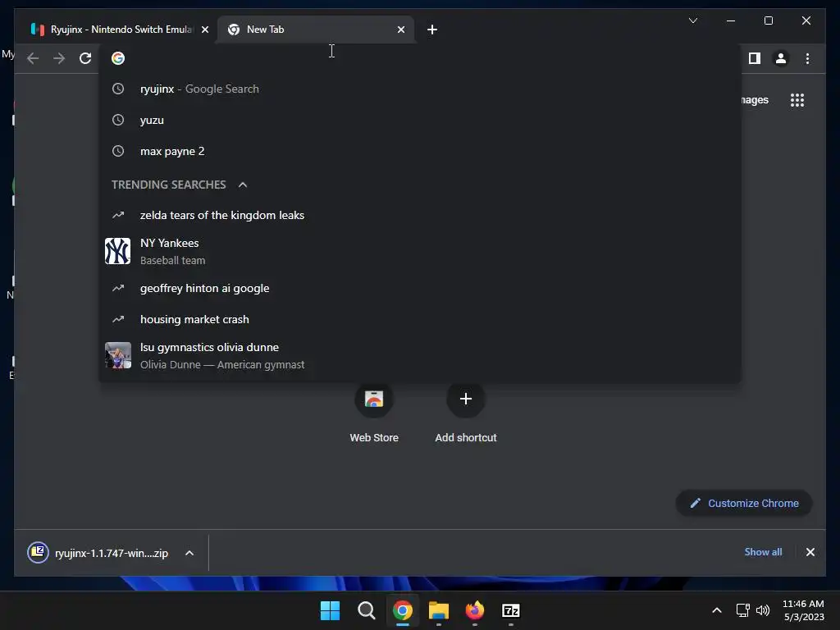Click the network tray icon
This screenshot has height=630, width=840.
point(742,610)
